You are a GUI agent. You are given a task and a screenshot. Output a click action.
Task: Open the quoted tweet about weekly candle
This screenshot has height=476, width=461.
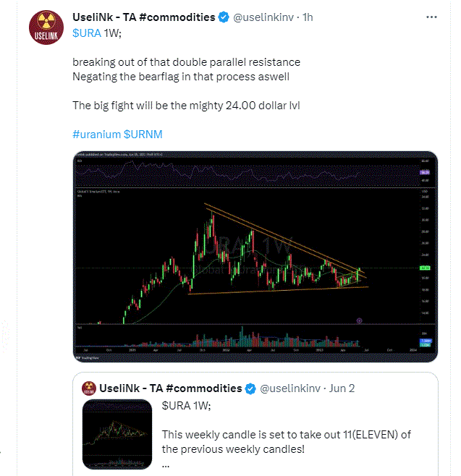click(255, 424)
